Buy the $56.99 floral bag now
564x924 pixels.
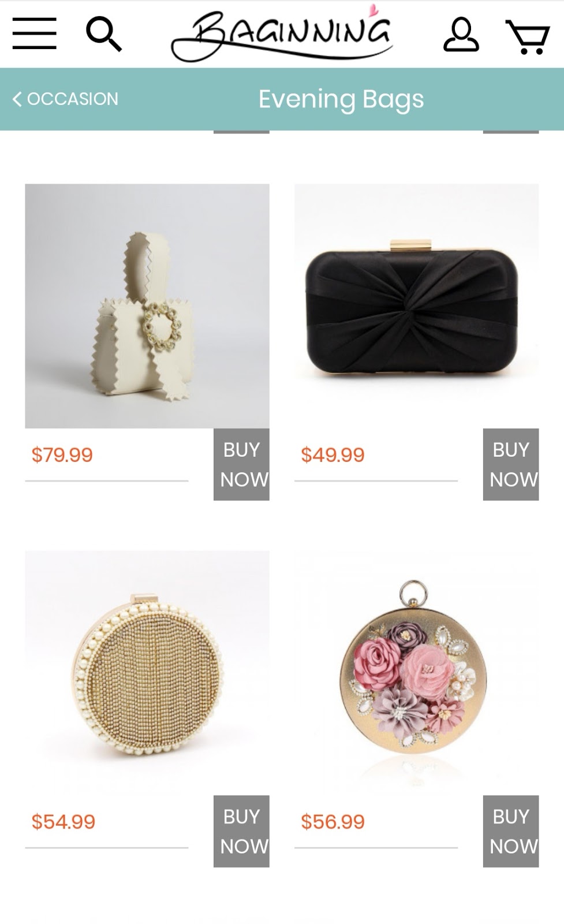(511, 831)
